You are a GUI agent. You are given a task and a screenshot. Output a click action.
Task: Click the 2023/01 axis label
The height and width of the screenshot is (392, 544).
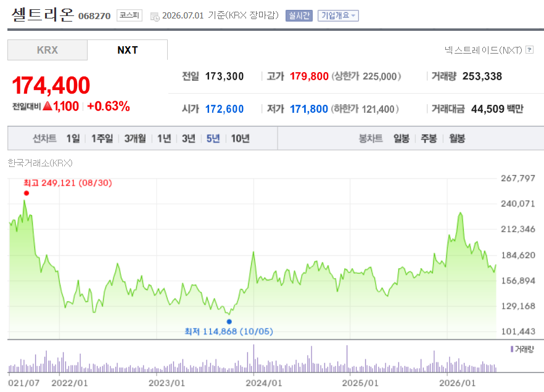click(167, 383)
